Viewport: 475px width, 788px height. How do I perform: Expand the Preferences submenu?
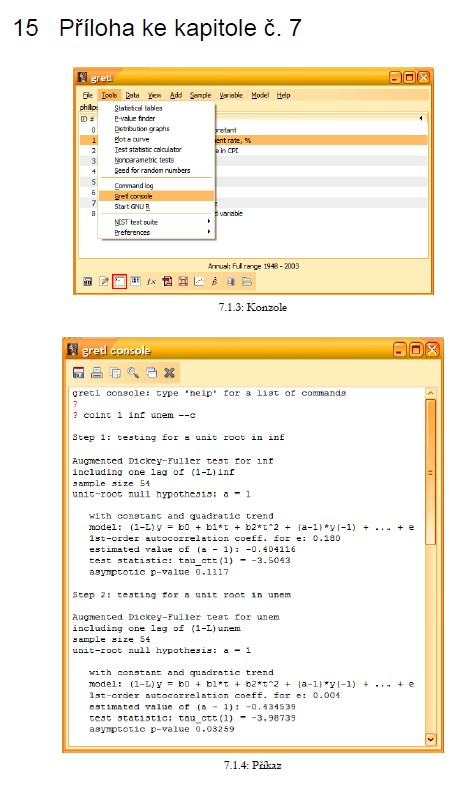pyautogui.click(x=157, y=233)
